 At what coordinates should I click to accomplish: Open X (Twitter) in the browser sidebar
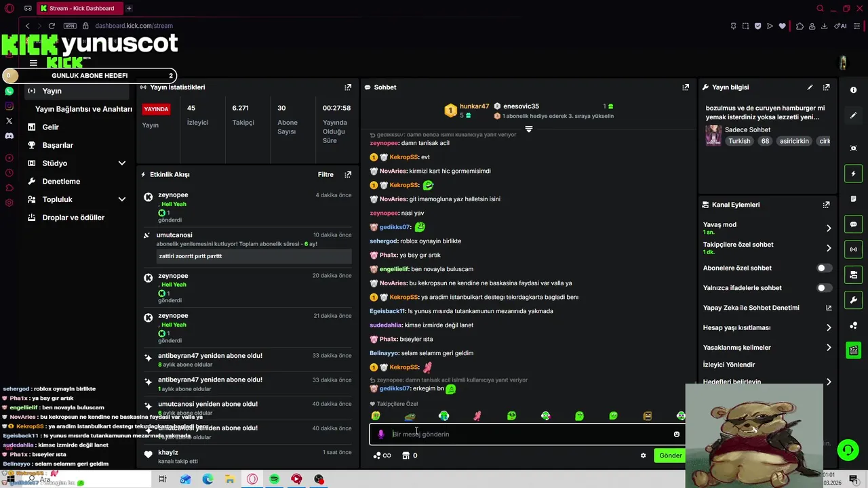pyautogui.click(x=9, y=121)
